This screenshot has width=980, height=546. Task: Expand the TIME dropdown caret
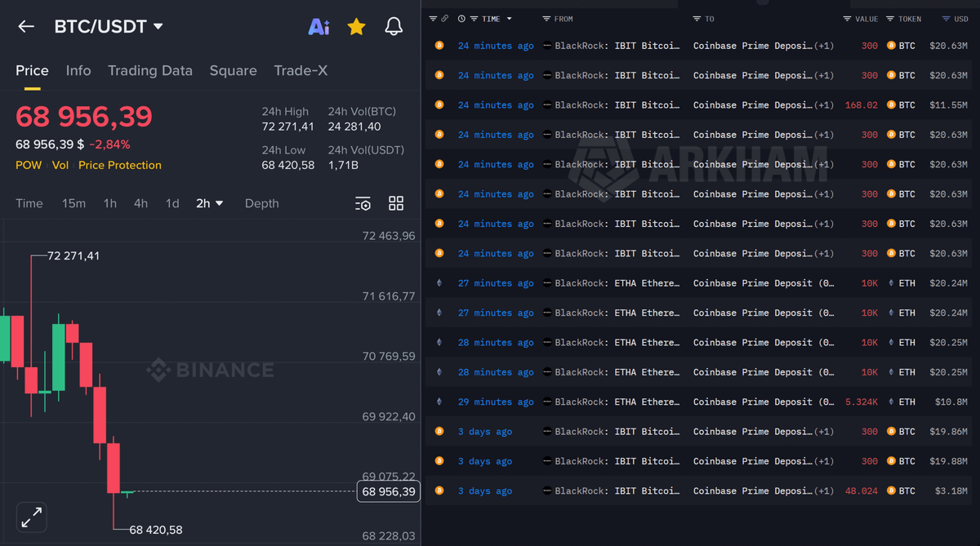coord(510,19)
